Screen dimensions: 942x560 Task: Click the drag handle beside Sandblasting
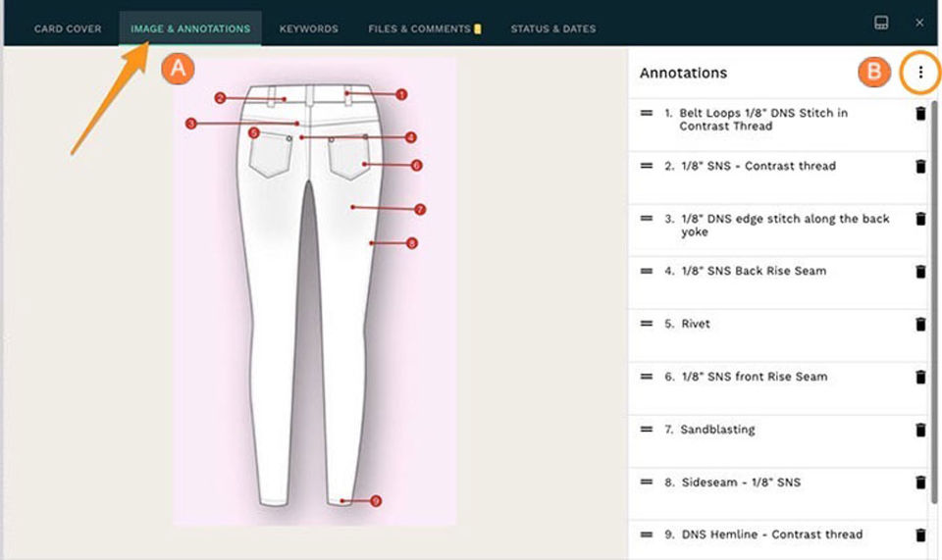(647, 430)
